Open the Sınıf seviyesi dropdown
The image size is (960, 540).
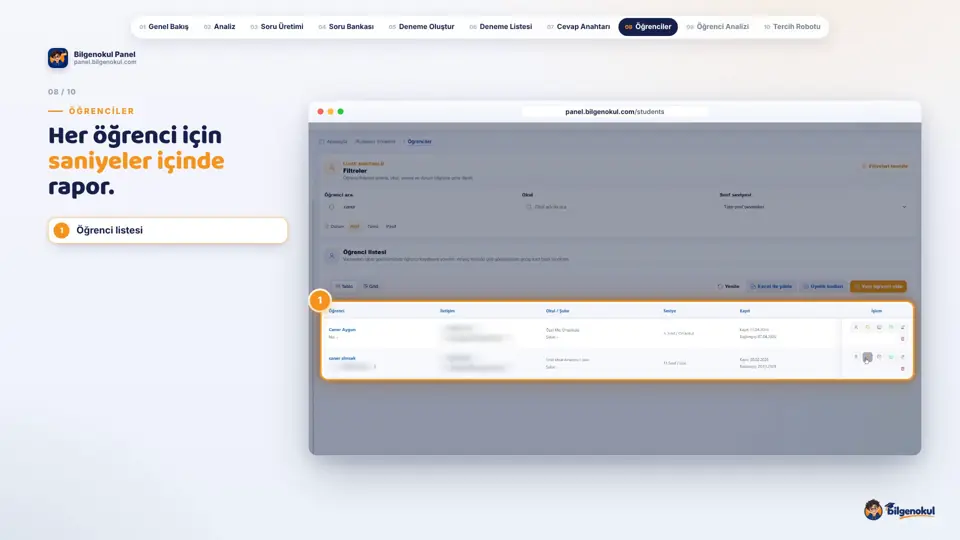point(814,207)
